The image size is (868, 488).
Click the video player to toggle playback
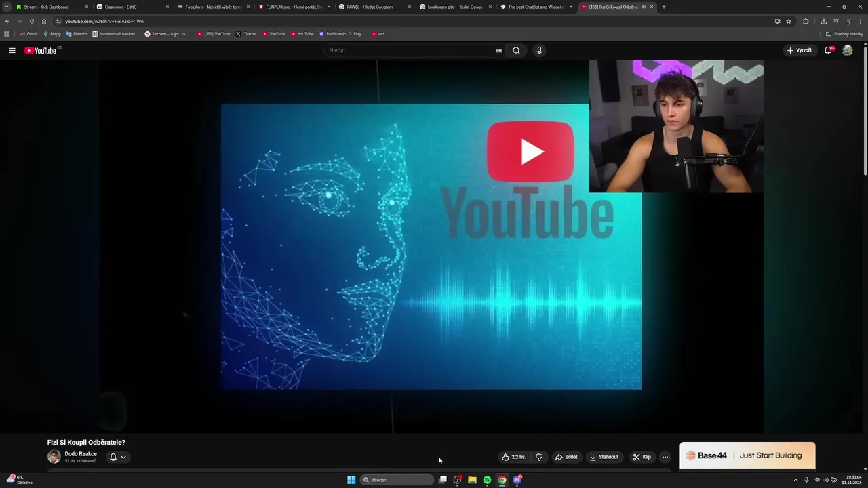click(431, 247)
